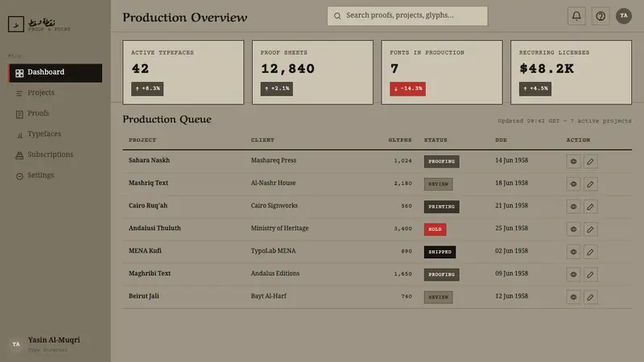Click the CLIENT column header
The image size is (644, 362).
click(x=262, y=140)
